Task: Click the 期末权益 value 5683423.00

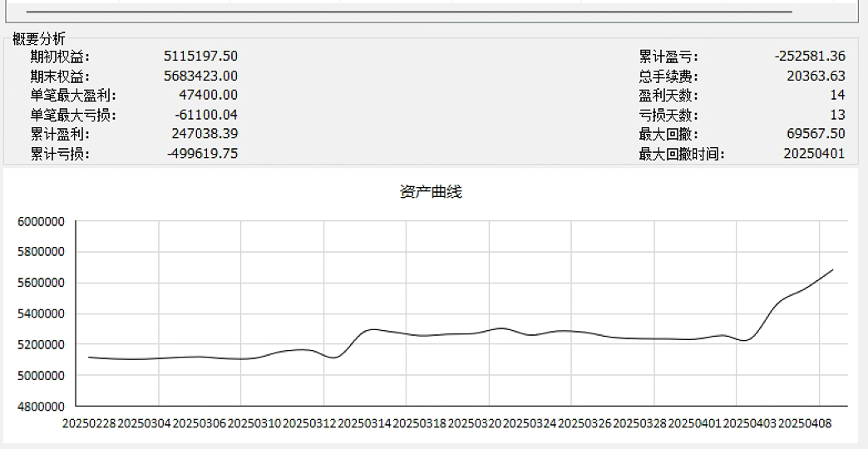Action: click(200, 76)
